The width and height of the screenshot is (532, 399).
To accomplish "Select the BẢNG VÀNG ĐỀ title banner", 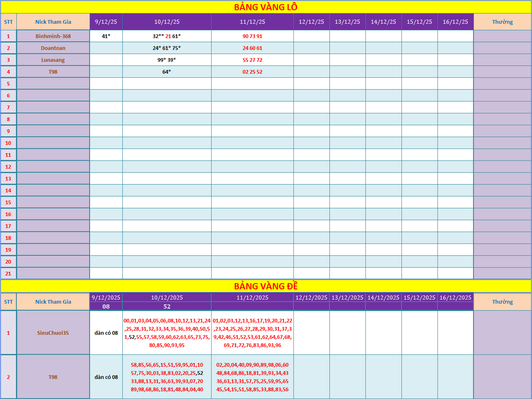I will coord(266,286).
